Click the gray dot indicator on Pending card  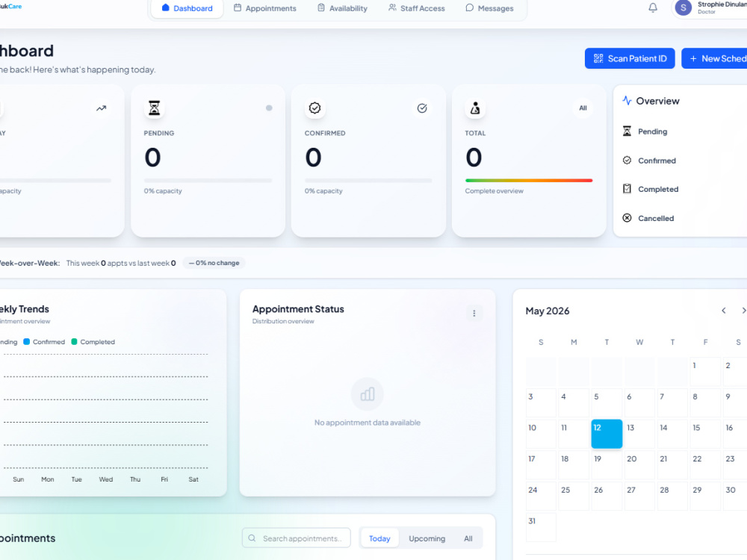(269, 108)
